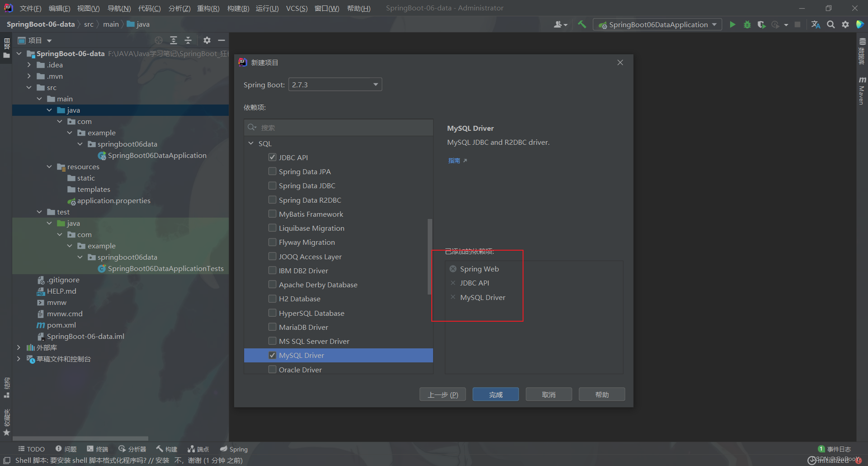868x466 pixels.
Task: Open the 重构(R) menu
Action: coord(208,8)
